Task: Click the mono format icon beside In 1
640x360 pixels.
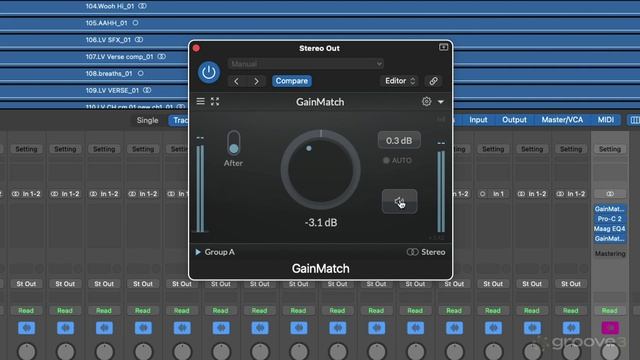Action: (482, 194)
